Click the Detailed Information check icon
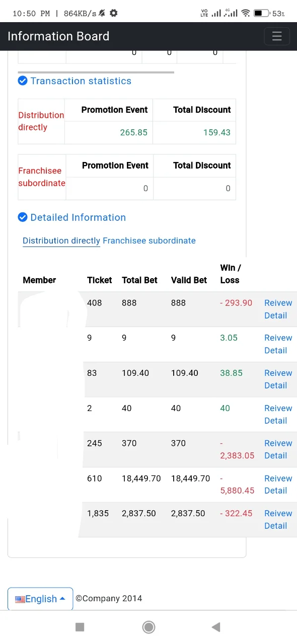297x644 pixels. (23, 217)
